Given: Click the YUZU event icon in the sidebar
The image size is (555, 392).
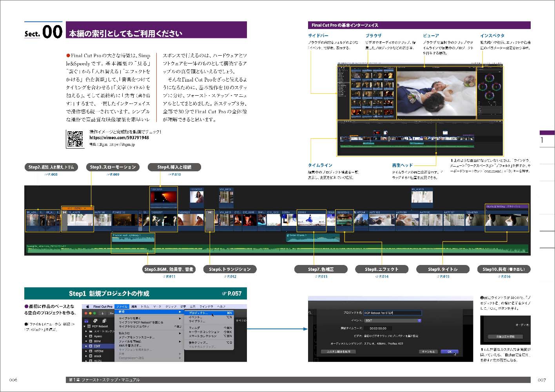Looking at the screenshot, I should pos(91,361).
